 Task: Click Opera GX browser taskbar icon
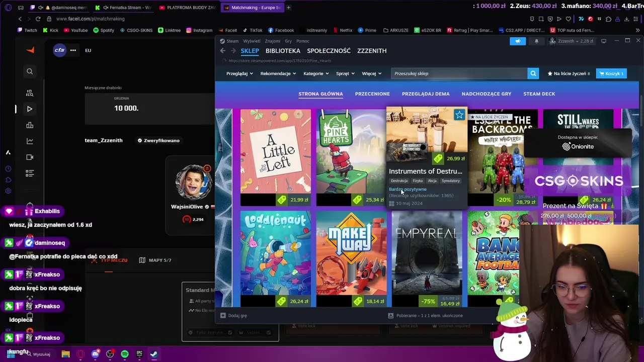pyautogui.click(x=80, y=354)
